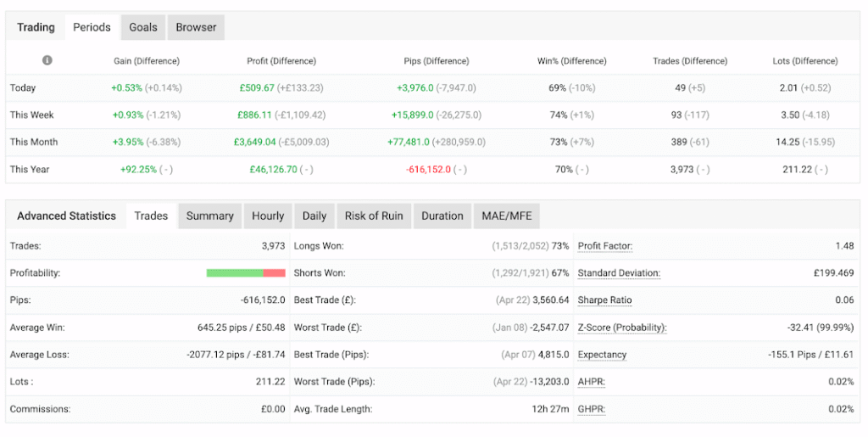This screenshot has width=868, height=437.
Task: Open the Risk of Ruin tab
Action: pos(374,216)
